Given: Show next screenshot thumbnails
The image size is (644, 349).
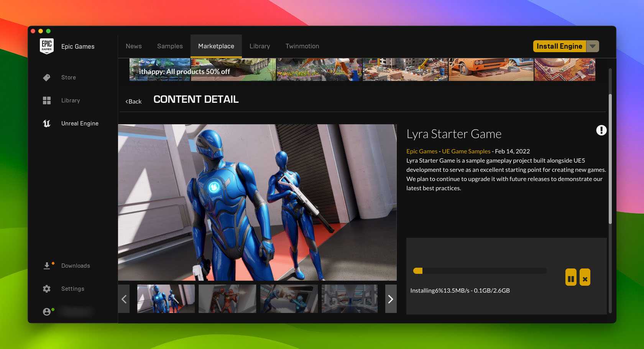Looking at the screenshot, I should [x=391, y=299].
